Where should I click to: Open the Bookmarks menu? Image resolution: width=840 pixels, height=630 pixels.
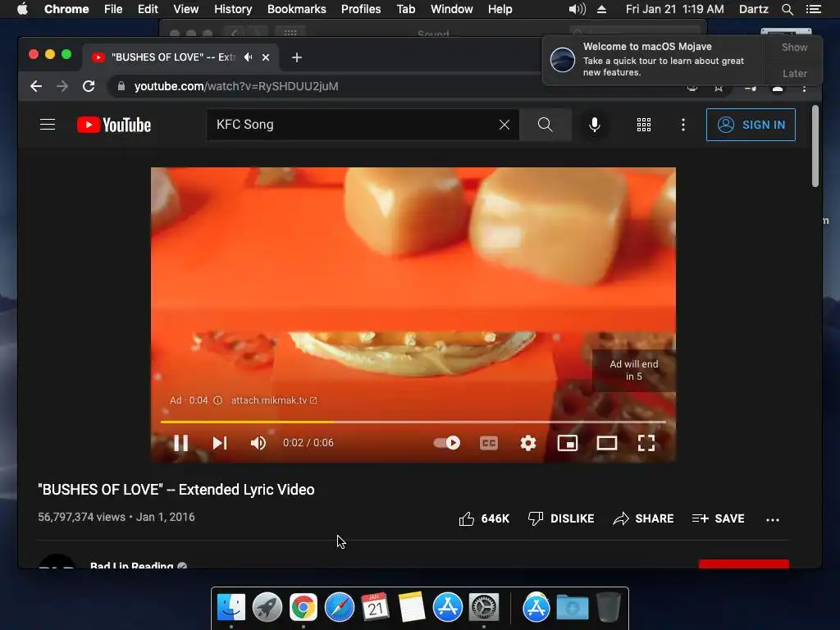pos(297,9)
